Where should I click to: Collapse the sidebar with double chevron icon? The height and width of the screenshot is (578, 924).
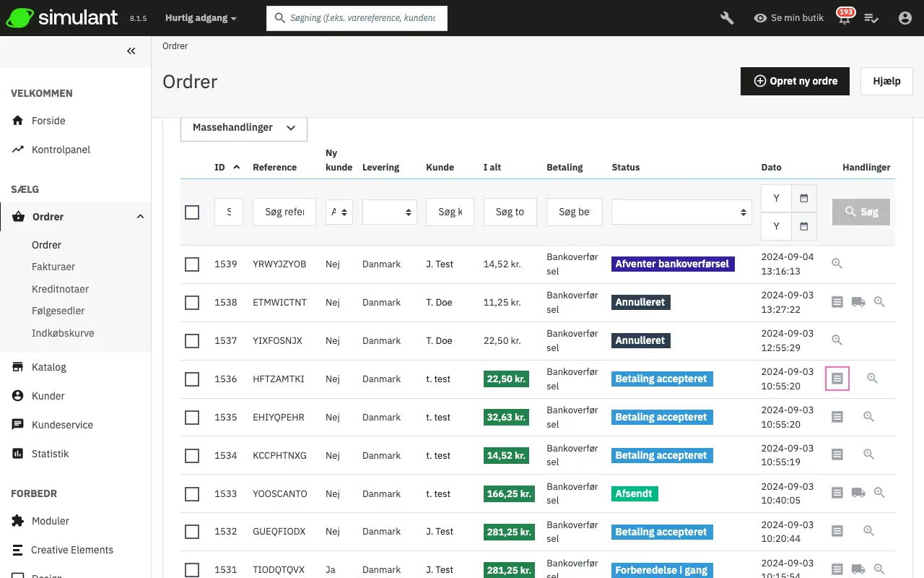click(x=131, y=51)
